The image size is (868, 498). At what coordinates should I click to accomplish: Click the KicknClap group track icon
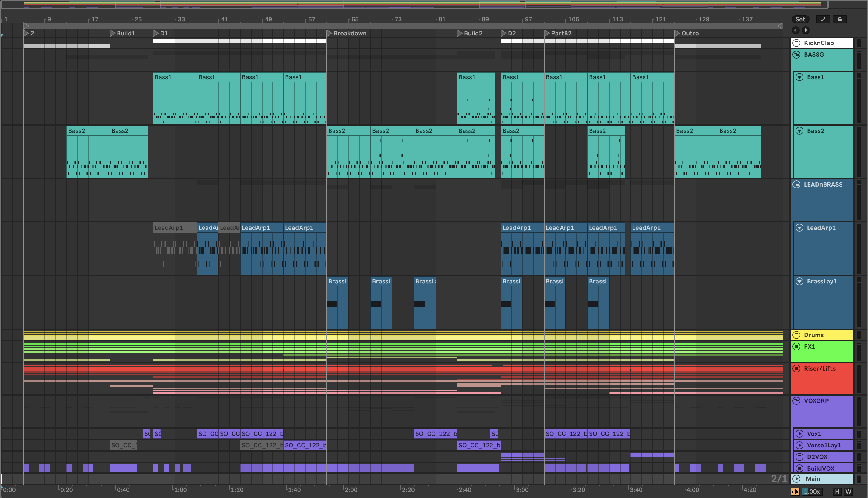click(x=796, y=43)
